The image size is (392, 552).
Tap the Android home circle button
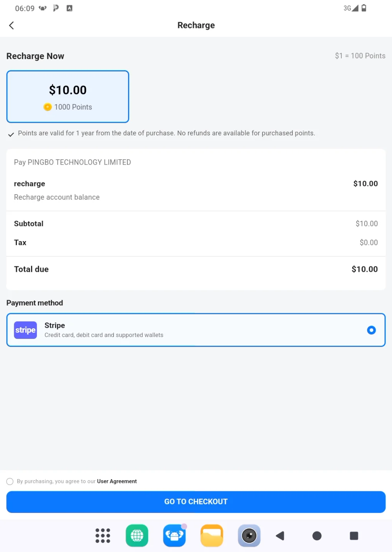(317, 535)
